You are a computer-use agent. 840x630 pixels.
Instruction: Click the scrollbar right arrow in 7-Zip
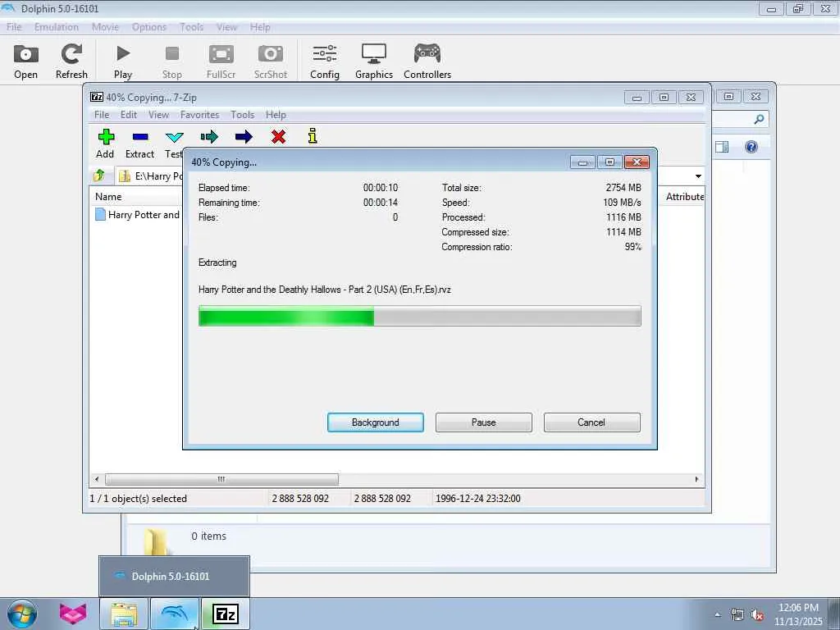tap(696, 479)
